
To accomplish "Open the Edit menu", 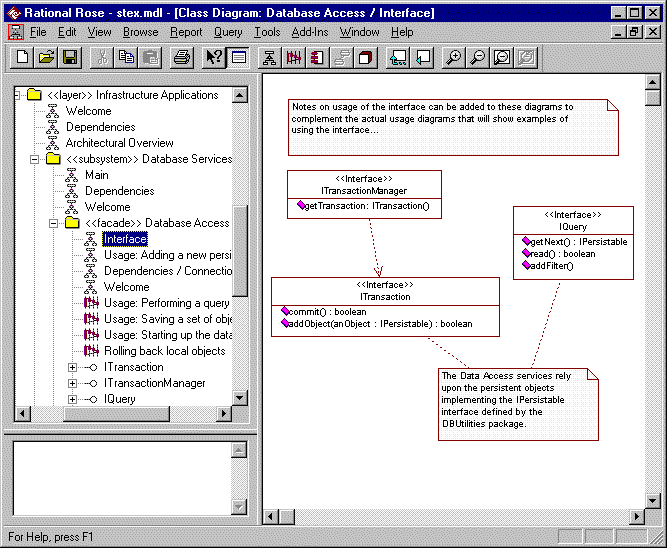I will click(x=67, y=32).
